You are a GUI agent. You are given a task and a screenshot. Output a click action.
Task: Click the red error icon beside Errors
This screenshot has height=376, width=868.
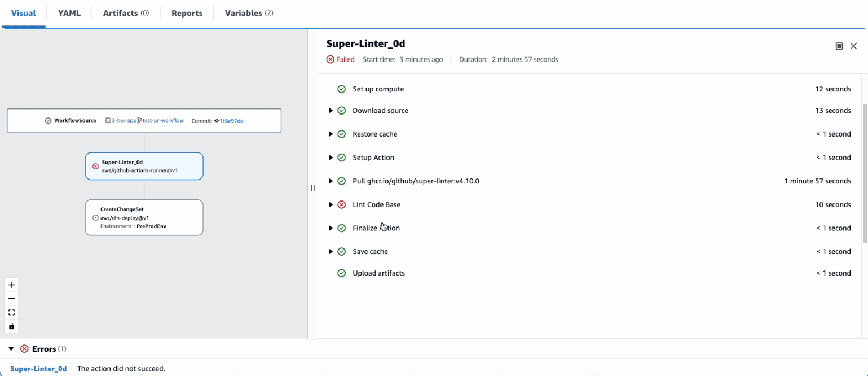point(24,349)
